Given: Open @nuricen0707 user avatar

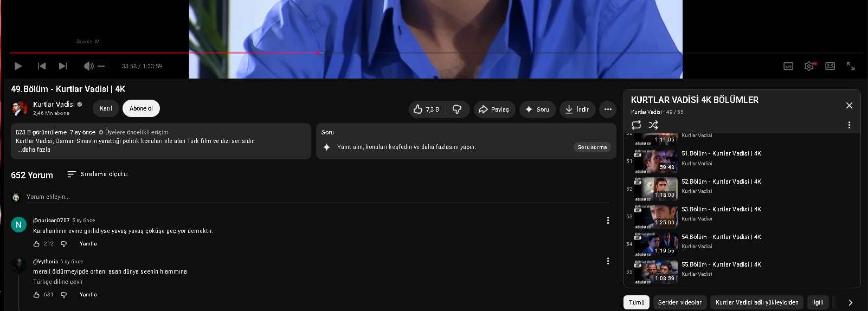Looking at the screenshot, I should (19, 224).
